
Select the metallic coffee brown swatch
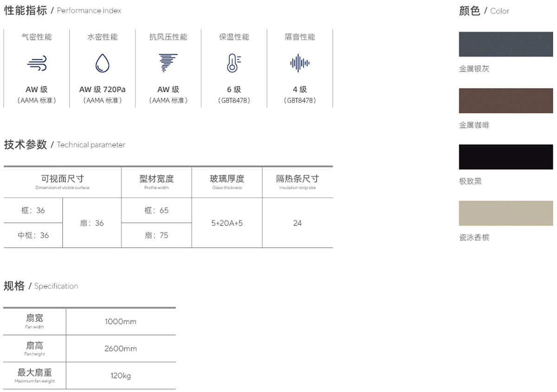point(505,101)
